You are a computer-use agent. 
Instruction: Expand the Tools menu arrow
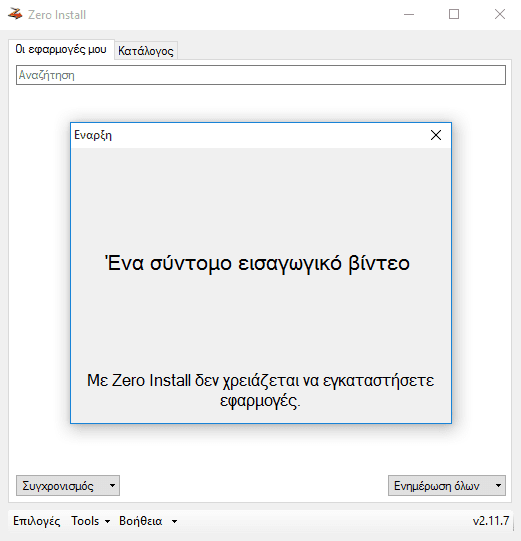coord(107,521)
